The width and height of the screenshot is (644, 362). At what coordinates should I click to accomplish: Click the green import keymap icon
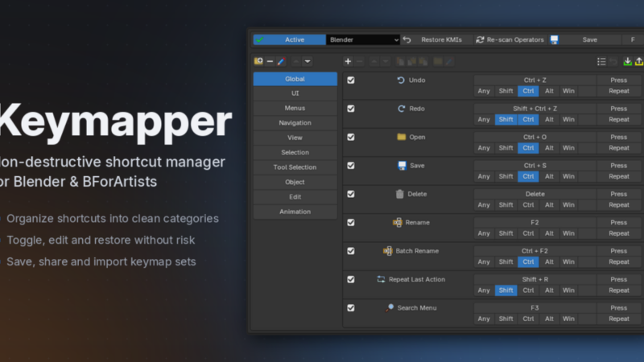[x=627, y=61]
